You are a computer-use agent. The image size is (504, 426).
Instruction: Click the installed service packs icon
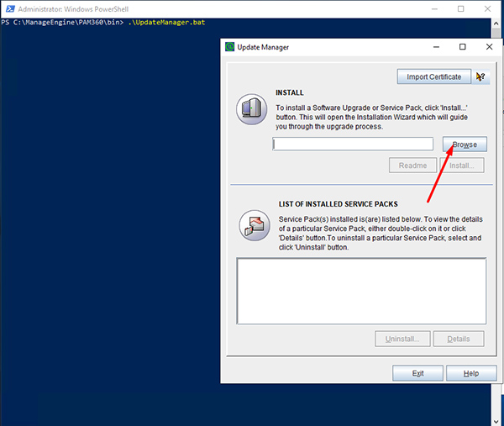tap(255, 225)
